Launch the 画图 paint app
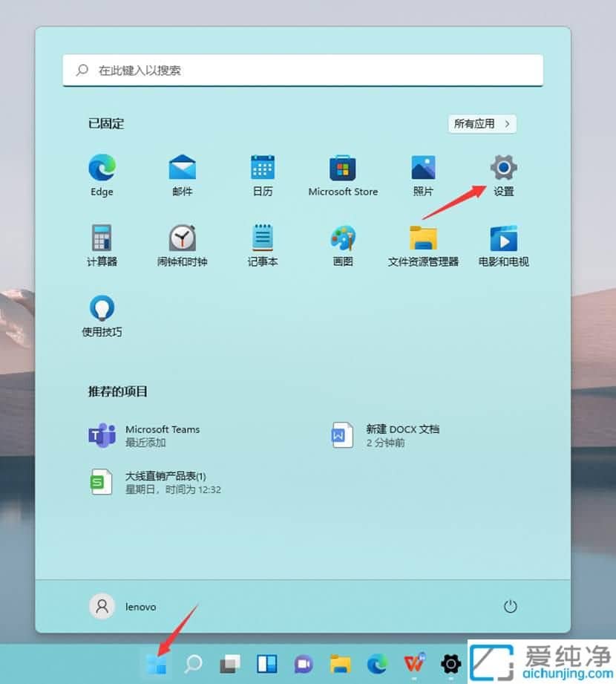 point(343,245)
